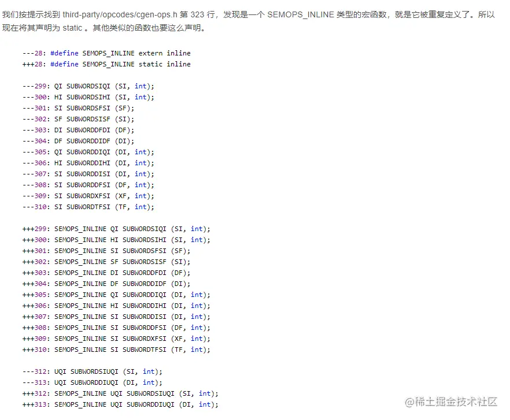
Task: Select line '---310: SI SUBWORDTFSI (TF, int);'
Action: (88, 207)
